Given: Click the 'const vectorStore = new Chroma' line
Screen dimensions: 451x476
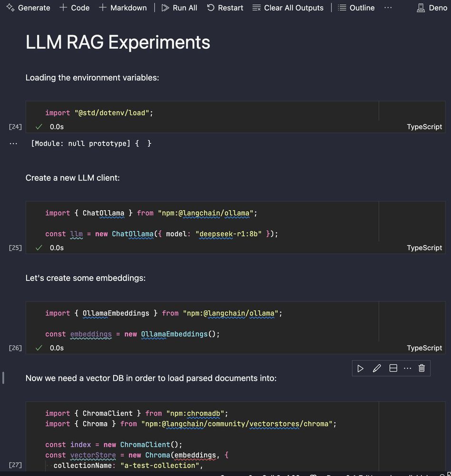Looking at the screenshot, I should point(137,455).
